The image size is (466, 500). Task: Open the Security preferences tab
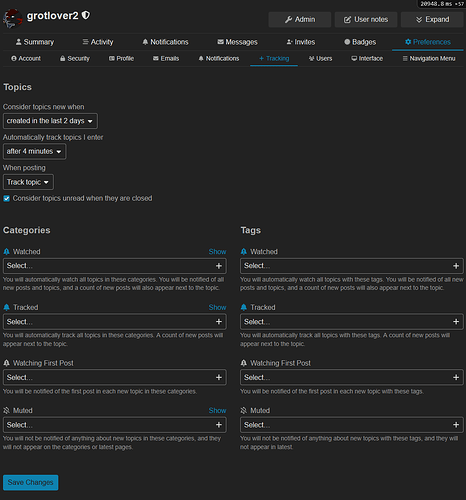pos(75,59)
